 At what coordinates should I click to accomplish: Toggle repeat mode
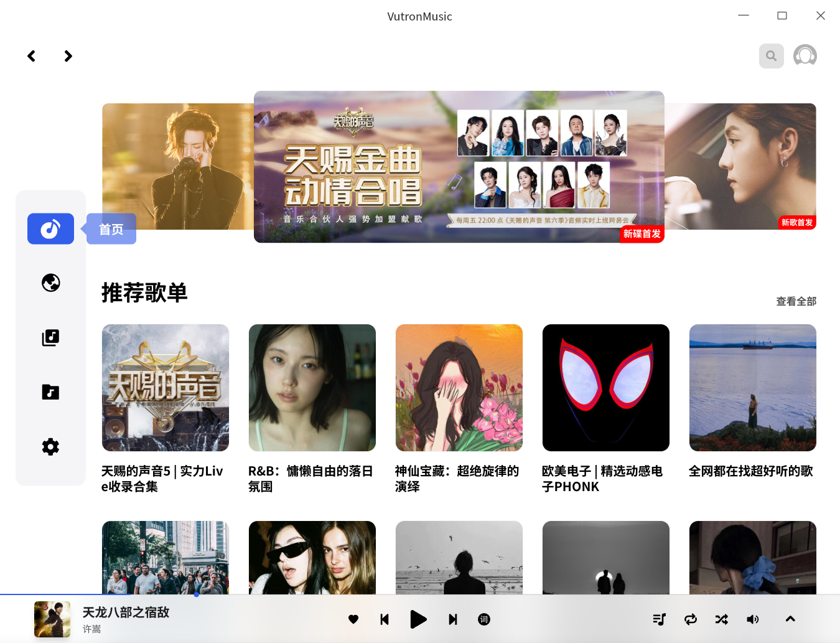click(x=691, y=619)
